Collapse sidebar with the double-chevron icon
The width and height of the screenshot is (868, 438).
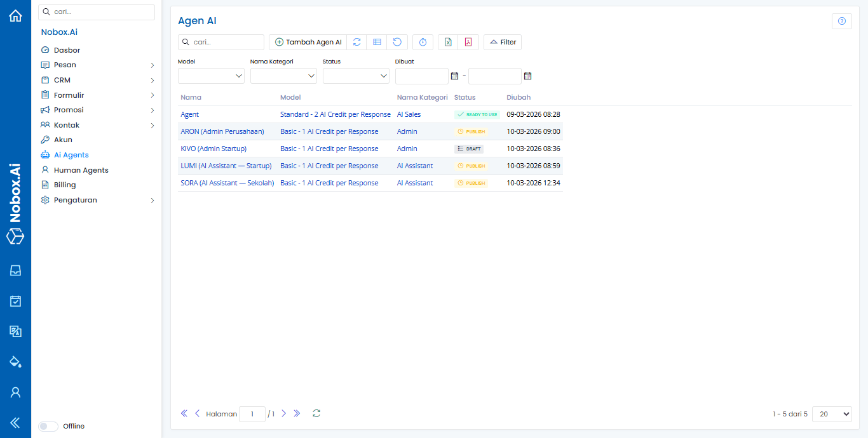[x=15, y=423]
